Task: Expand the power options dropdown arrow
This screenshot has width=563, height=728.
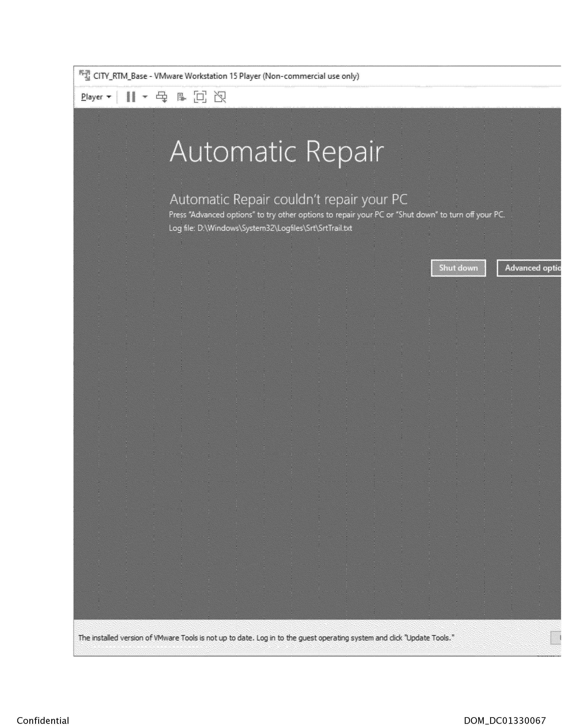Action: tap(145, 97)
